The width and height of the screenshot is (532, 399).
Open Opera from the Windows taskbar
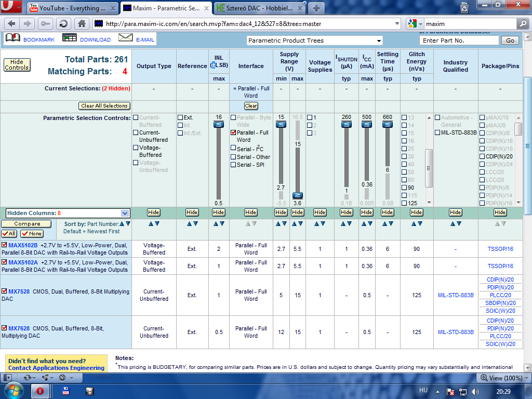(39, 391)
